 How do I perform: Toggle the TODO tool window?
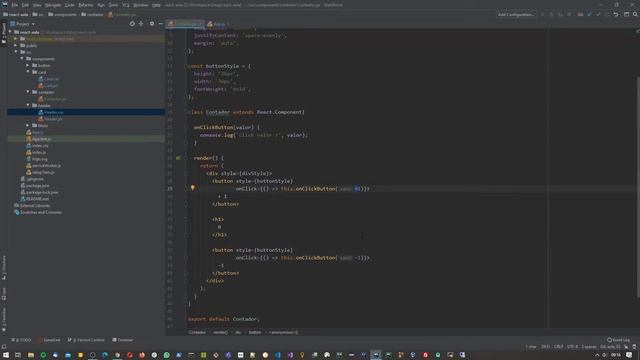tap(21, 340)
